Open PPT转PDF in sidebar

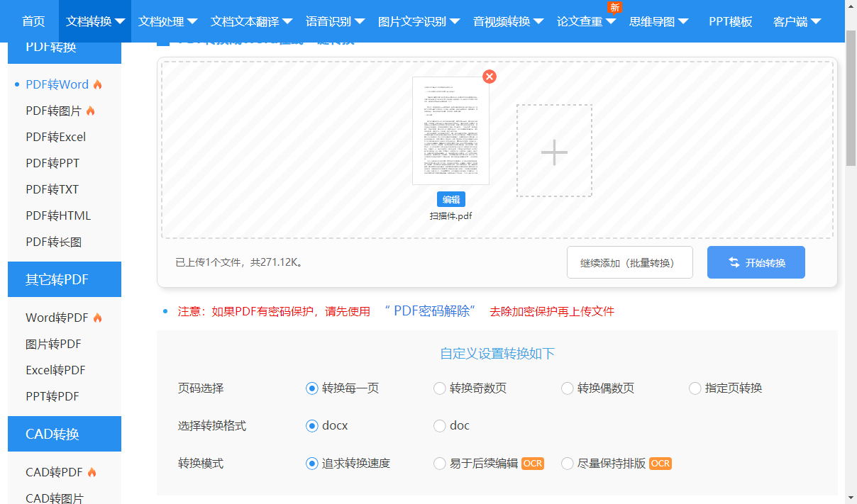(52, 396)
